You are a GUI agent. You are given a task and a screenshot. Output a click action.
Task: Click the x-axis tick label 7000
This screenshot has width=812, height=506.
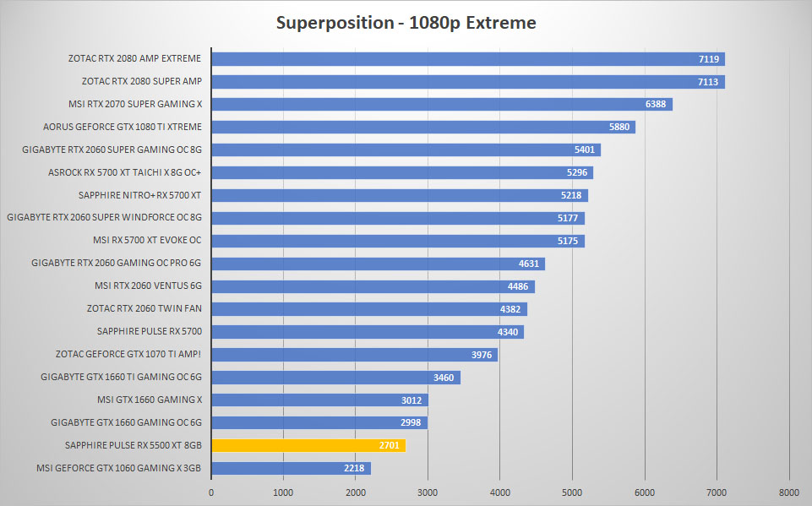[x=717, y=492]
